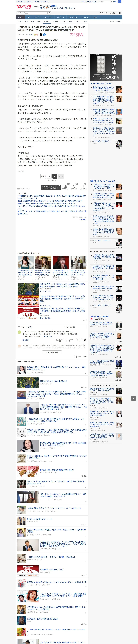This screenshot has width=138, height=644.
Task: Select the 経済 category
Action: click(39, 22)
